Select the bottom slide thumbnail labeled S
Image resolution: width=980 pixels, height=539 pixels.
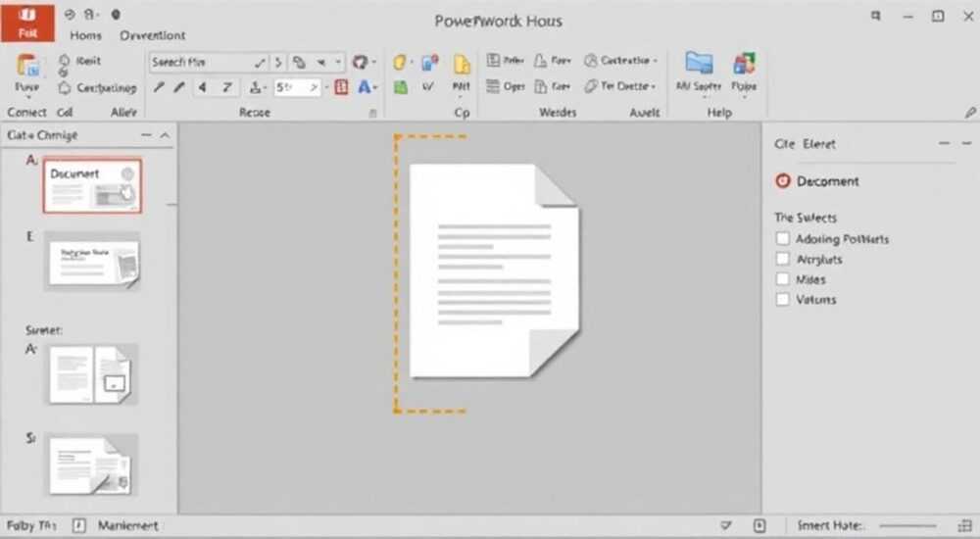[92, 464]
